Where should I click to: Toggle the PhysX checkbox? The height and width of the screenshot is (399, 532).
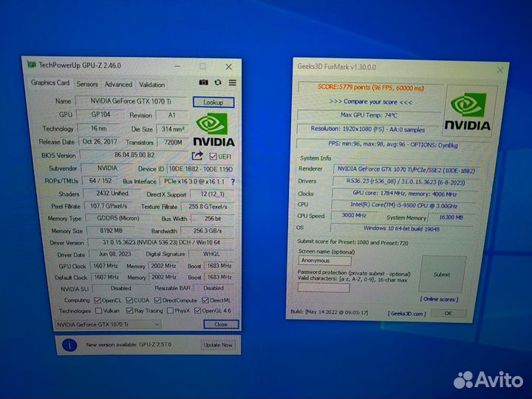171,310
